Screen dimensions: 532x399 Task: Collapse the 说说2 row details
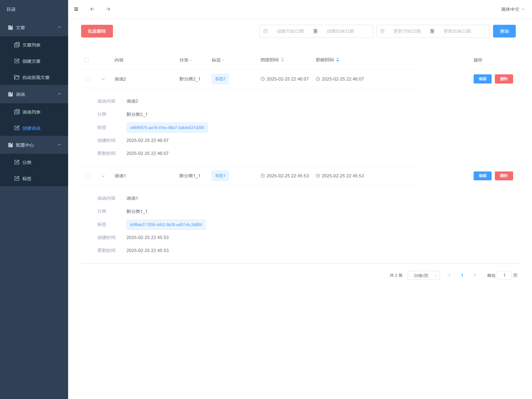click(103, 79)
